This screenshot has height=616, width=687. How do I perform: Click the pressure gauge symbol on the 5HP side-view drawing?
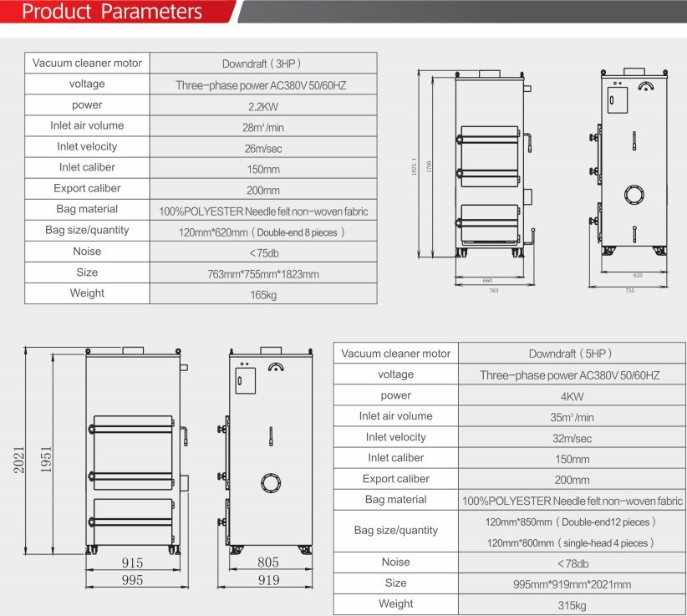(x=276, y=366)
